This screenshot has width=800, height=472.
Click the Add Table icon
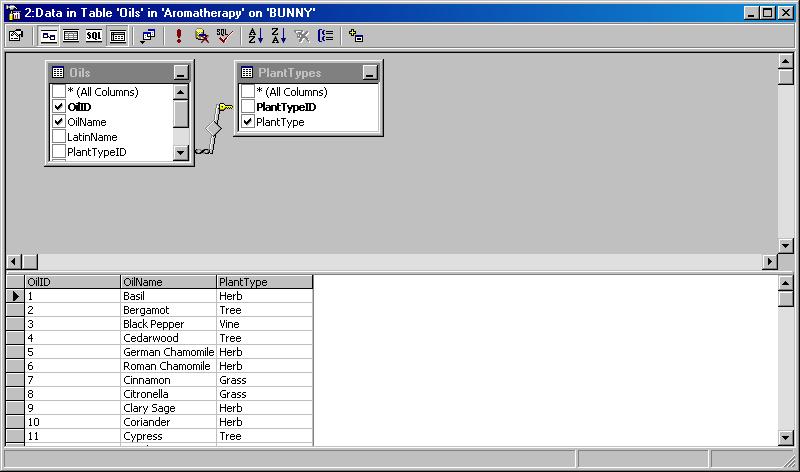(356, 35)
